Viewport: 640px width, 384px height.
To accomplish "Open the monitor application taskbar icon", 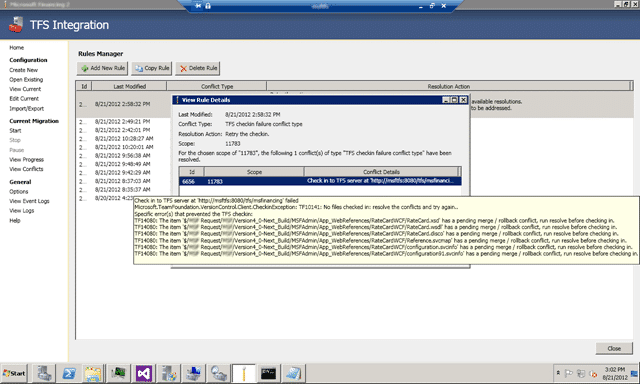I will [119, 373].
